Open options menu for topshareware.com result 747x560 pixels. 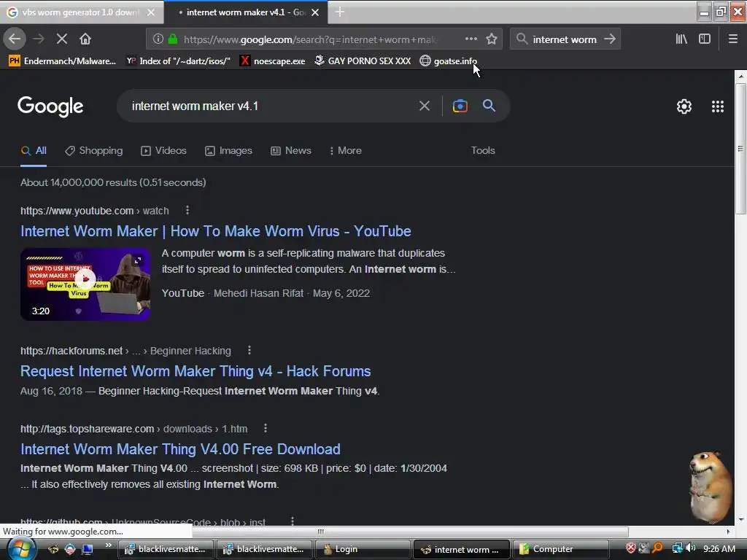pyautogui.click(x=266, y=429)
